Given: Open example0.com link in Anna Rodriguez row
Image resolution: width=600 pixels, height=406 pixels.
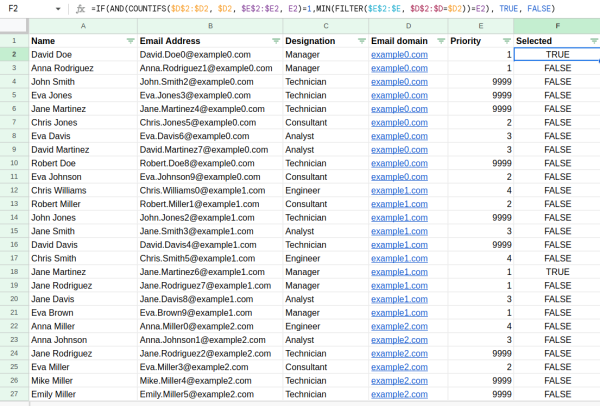Looking at the screenshot, I should pyautogui.click(x=399, y=68).
